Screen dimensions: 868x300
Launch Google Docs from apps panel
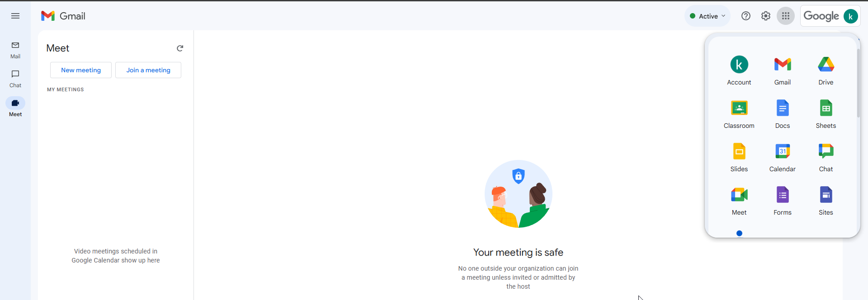[782, 114]
